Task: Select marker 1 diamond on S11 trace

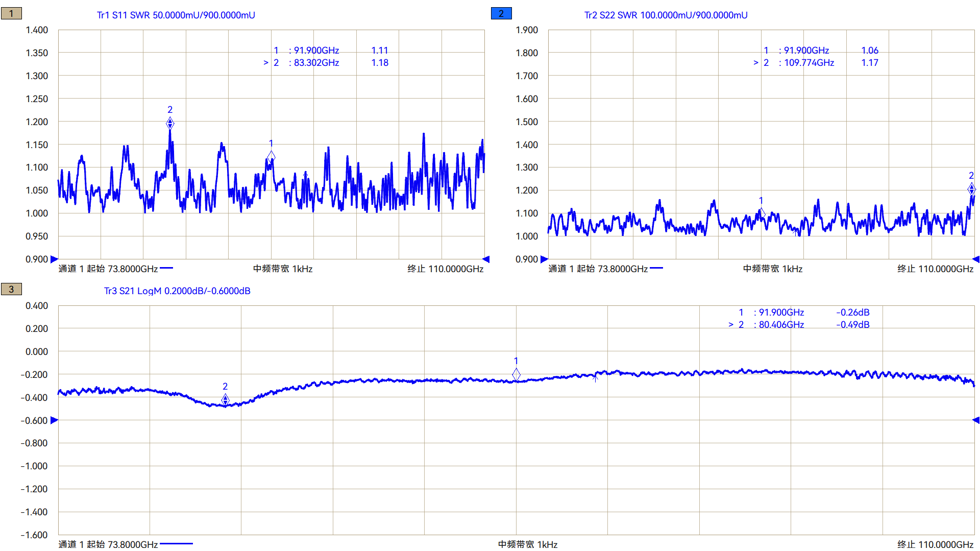Action: [271, 156]
